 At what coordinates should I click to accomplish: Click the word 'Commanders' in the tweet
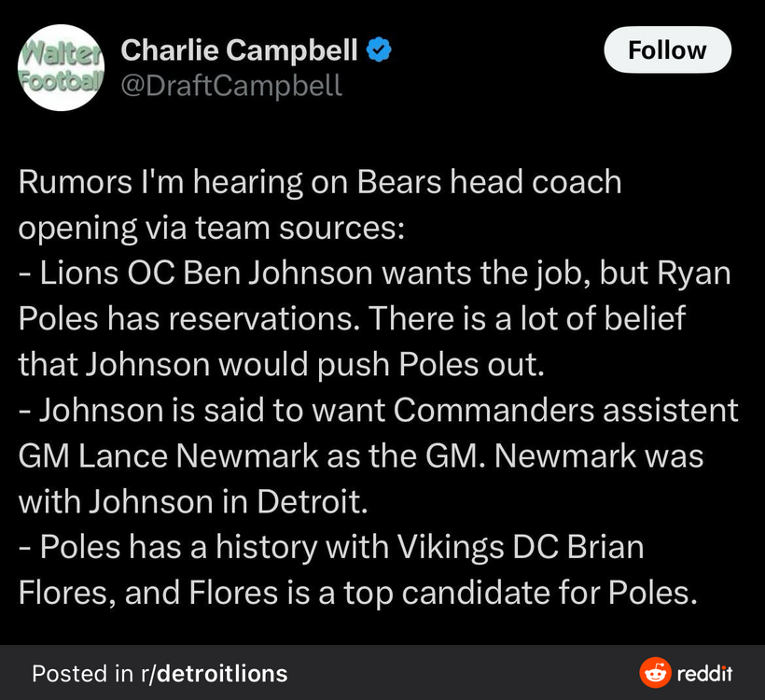pos(494,410)
